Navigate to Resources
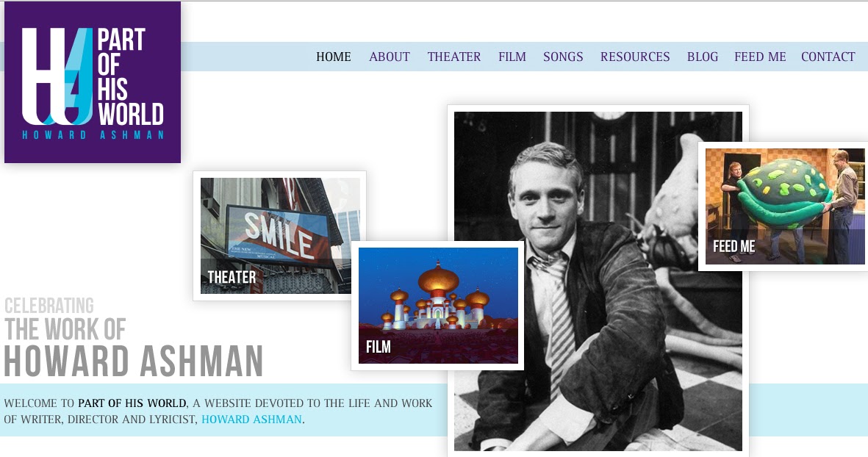Viewport: 868px width, 457px height. pyautogui.click(x=635, y=57)
